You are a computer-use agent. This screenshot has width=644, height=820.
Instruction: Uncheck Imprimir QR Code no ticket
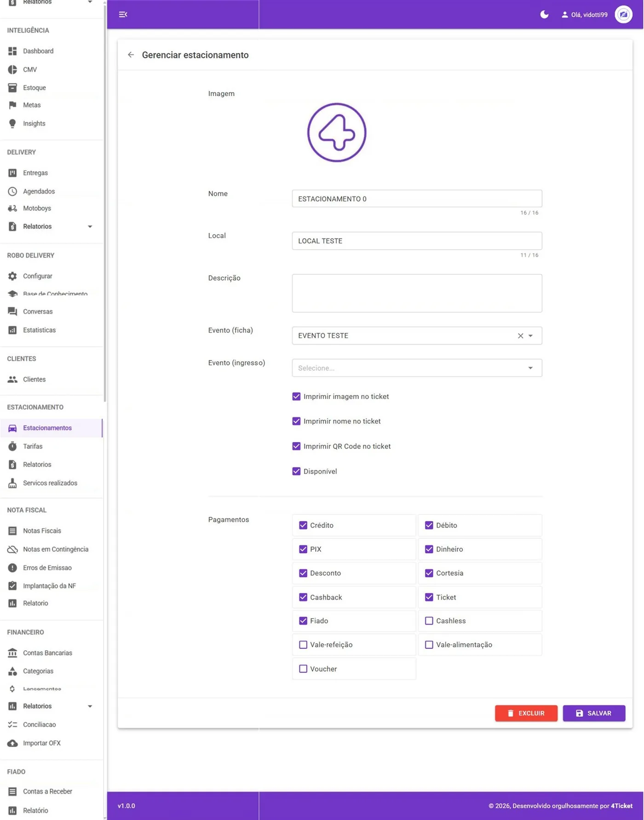pyautogui.click(x=296, y=446)
